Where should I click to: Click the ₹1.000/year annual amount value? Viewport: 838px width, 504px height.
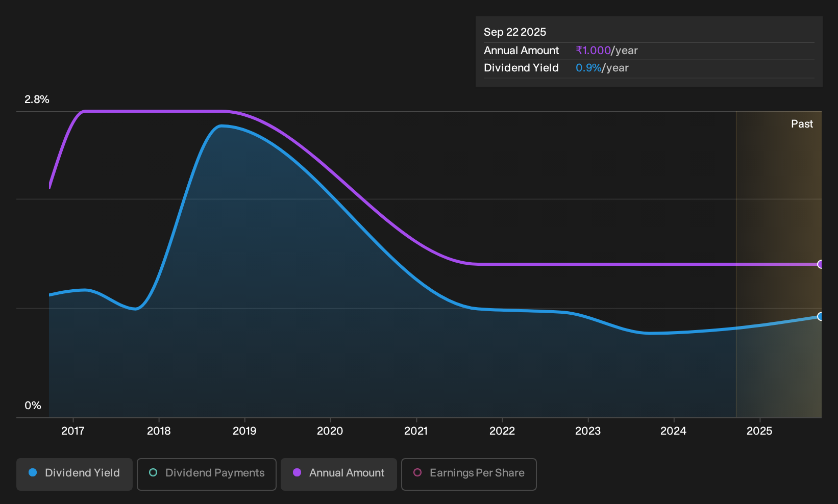[607, 51]
